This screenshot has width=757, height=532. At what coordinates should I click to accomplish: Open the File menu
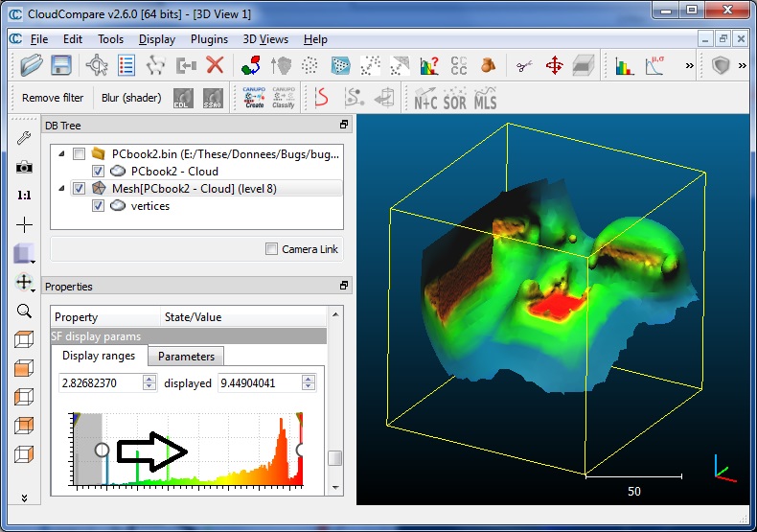[39, 39]
